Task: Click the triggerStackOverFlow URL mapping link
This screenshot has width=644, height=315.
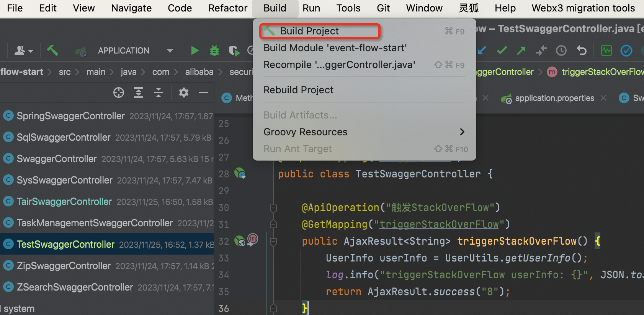Action: 439,224
